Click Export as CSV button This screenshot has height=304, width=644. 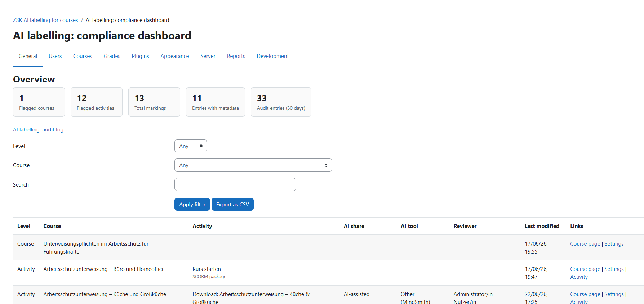click(232, 204)
